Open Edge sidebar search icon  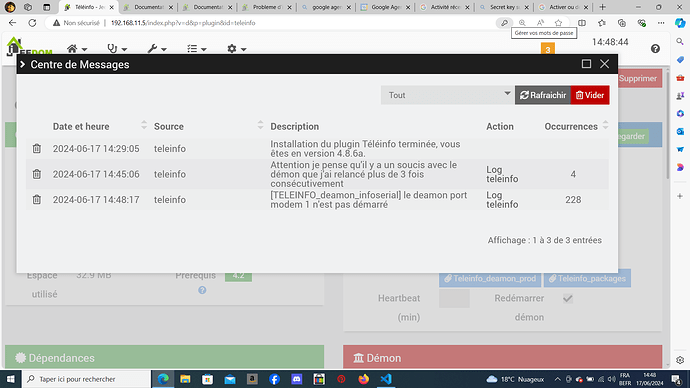point(680,41)
